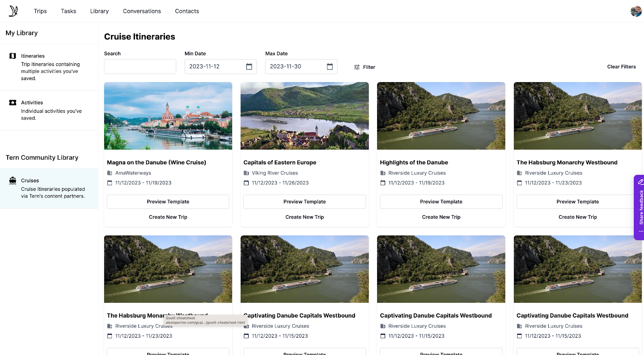Click the Min Date field showing 2023-11-12
Viewport: 644px width, 355px height.
(221, 66)
